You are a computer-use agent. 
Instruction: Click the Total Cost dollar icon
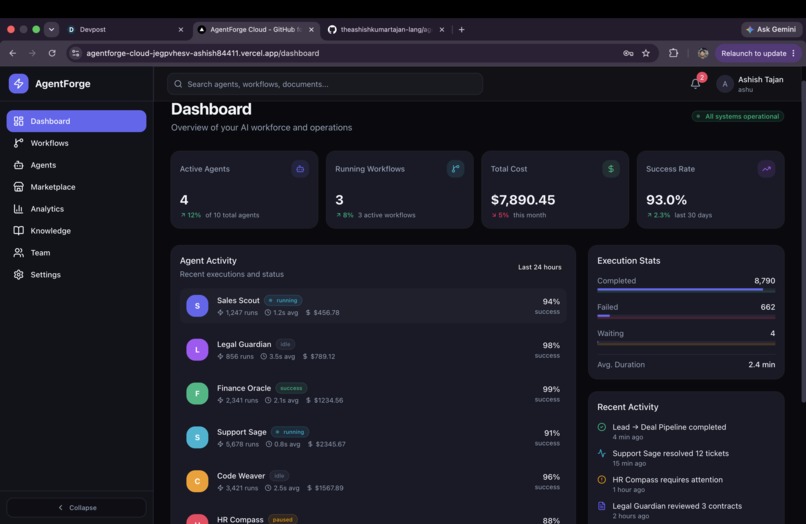[x=611, y=169]
